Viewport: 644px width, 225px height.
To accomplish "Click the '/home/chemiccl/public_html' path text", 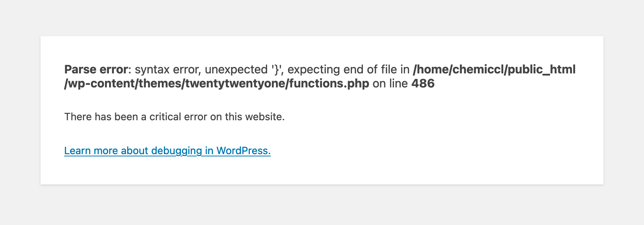I will tap(494, 69).
